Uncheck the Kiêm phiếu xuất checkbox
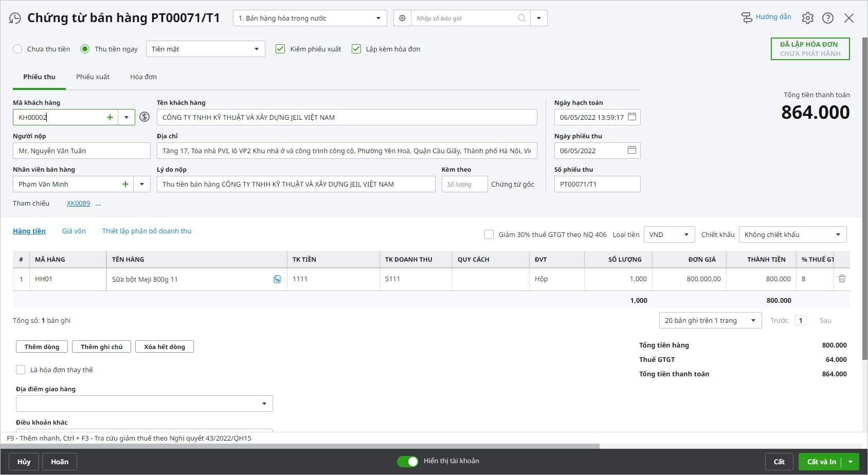 tap(280, 49)
